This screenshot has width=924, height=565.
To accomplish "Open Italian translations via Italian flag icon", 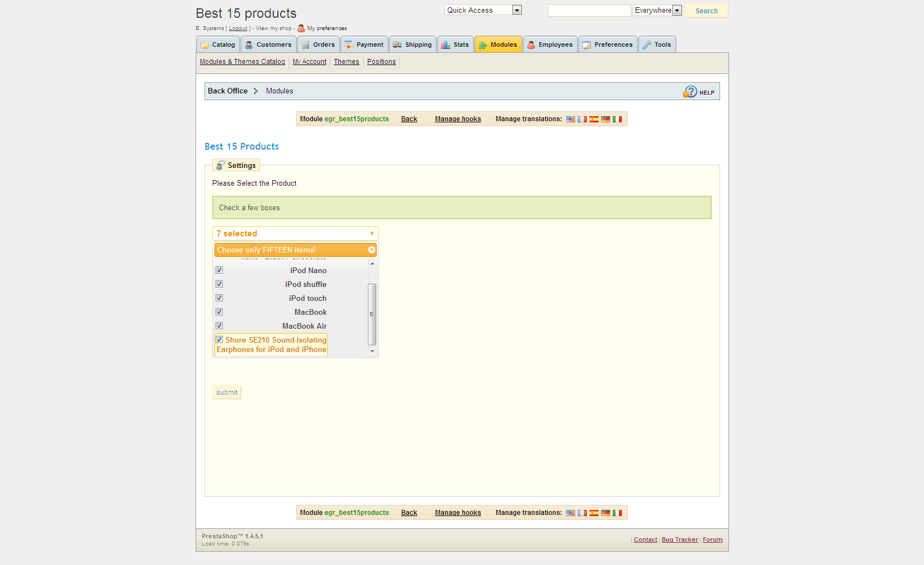I will pyautogui.click(x=617, y=119).
